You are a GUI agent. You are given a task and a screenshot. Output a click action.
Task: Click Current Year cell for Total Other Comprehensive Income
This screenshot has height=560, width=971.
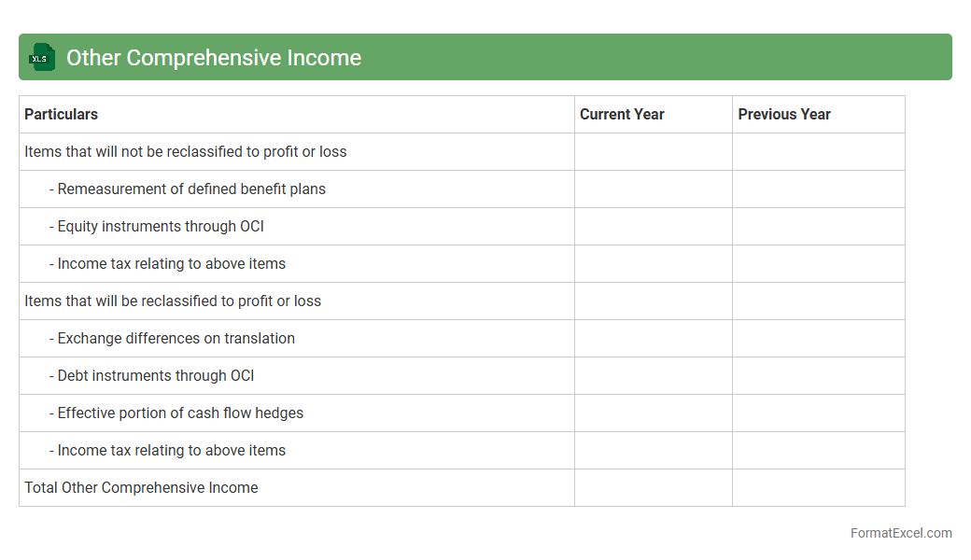click(x=653, y=487)
